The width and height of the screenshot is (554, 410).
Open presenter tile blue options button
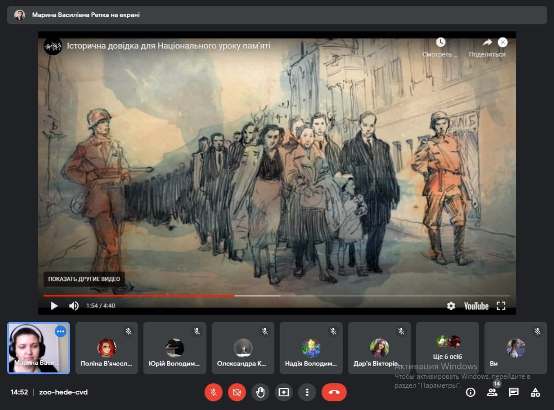(x=60, y=332)
